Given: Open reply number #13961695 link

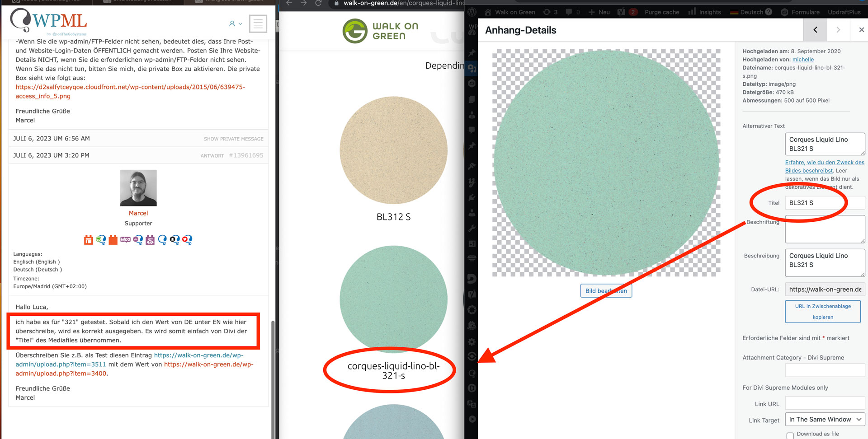Looking at the screenshot, I should coord(246,155).
